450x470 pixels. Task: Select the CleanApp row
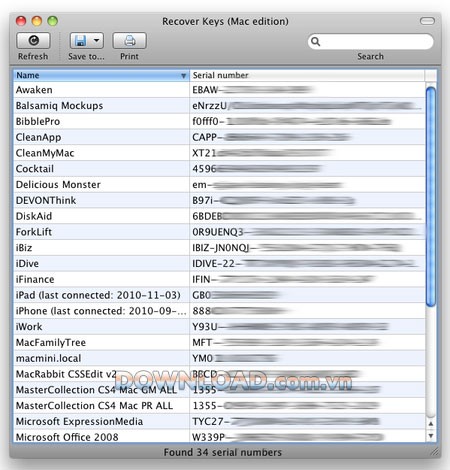219,137
